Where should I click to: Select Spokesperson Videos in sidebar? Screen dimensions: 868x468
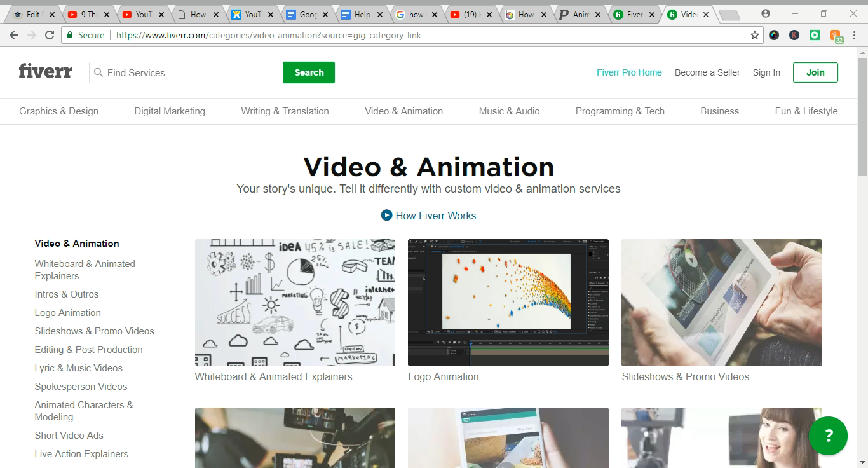81,387
